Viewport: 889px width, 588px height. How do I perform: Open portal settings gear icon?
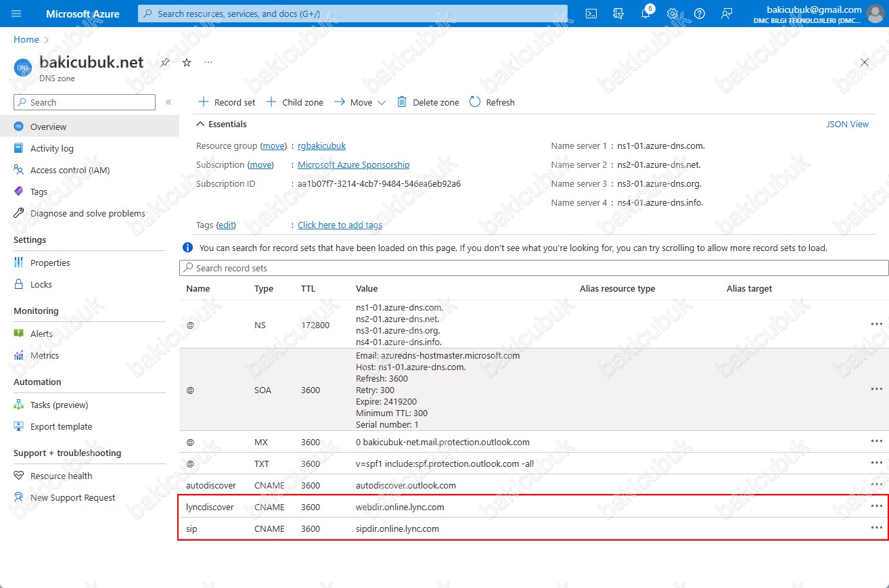pyautogui.click(x=673, y=14)
